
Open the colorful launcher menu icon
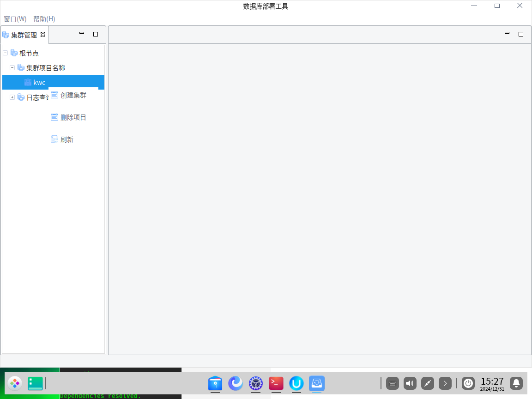[15, 383]
